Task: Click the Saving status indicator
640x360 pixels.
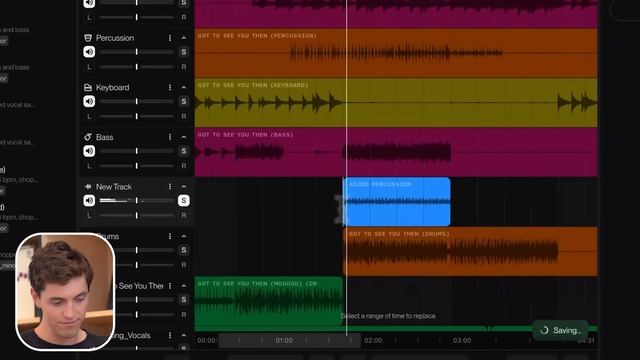Action: (x=560, y=331)
